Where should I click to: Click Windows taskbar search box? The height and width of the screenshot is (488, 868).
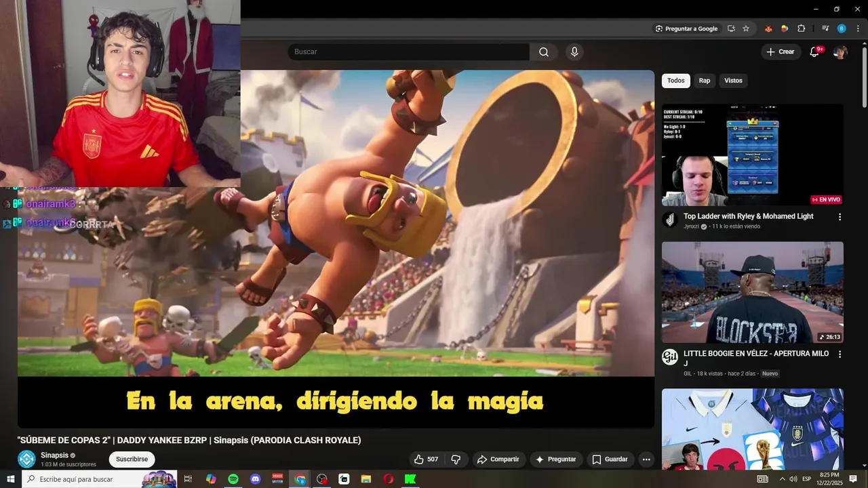click(x=100, y=479)
